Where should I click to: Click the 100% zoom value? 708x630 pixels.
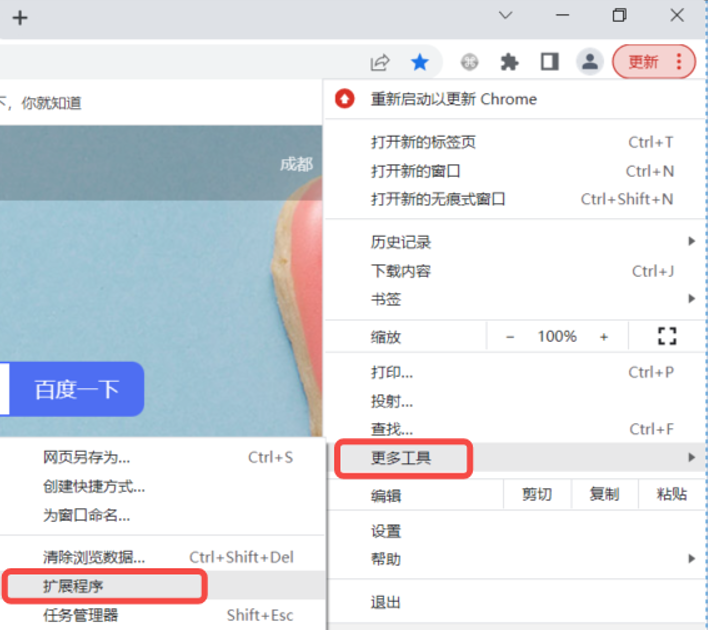click(557, 336)
